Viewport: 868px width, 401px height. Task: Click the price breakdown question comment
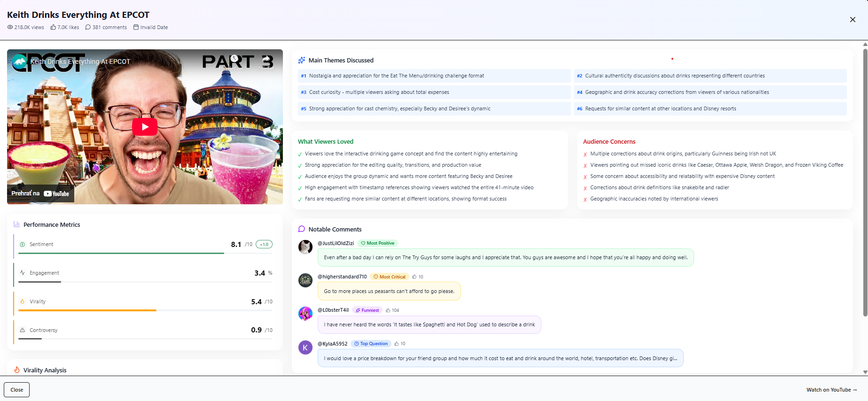500,358
